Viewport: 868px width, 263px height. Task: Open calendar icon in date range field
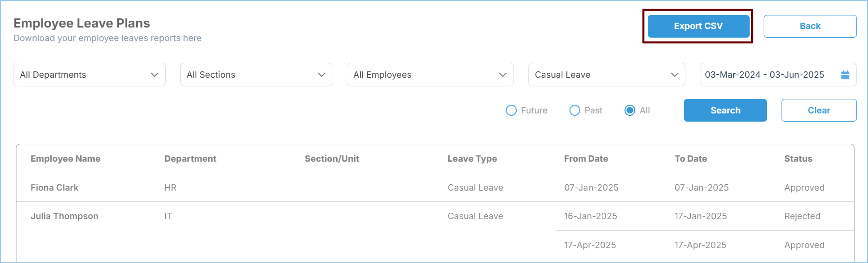tap(845, 75)
